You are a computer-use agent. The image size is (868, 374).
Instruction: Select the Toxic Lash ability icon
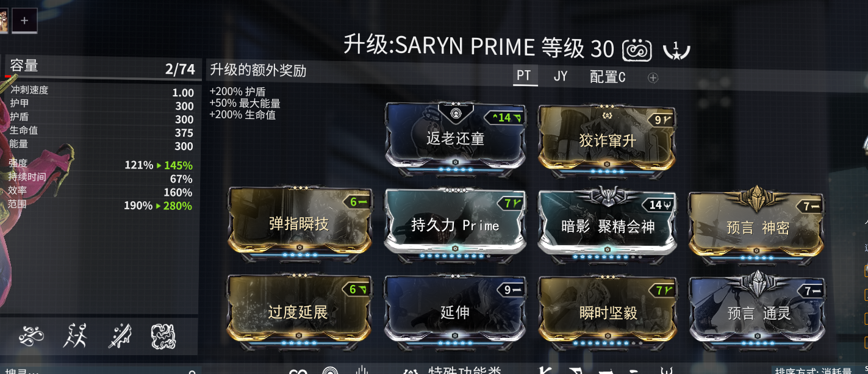120,336
